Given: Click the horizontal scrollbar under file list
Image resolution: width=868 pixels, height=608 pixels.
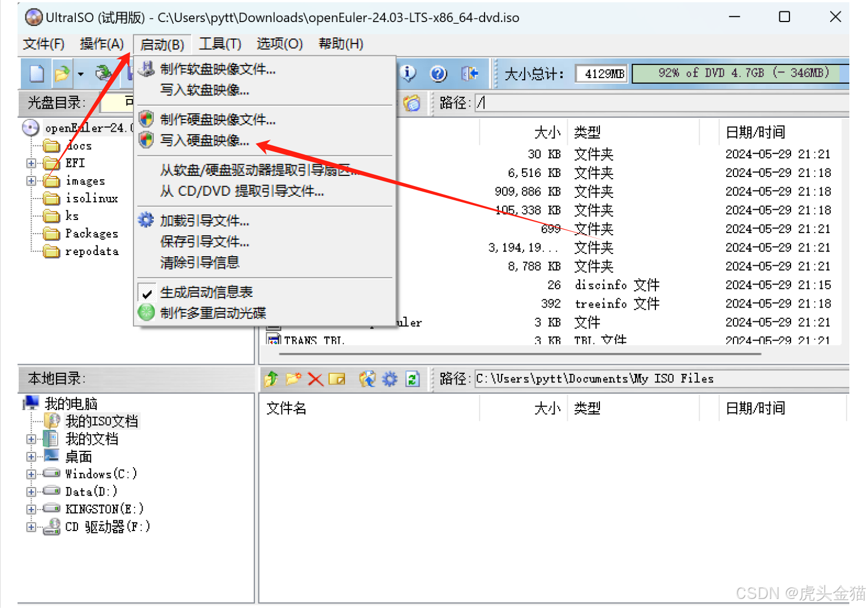Looking at the screenshot, I should tap(520, 354).
